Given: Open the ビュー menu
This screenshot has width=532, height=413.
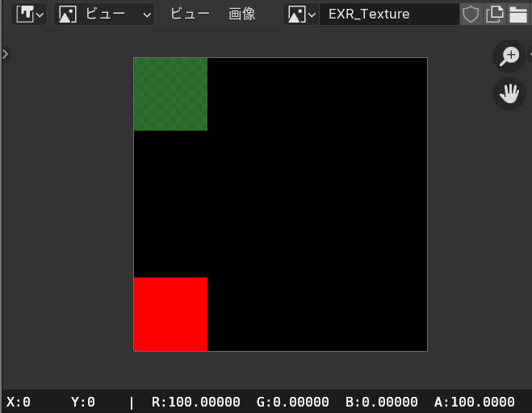Looking at the screenshot, I should click(x=190, y=15).
